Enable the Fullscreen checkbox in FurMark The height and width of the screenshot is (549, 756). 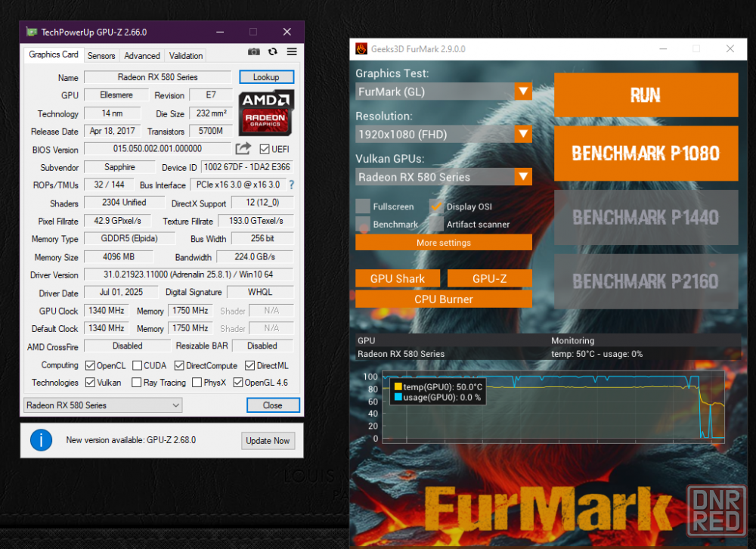(363, 206)
